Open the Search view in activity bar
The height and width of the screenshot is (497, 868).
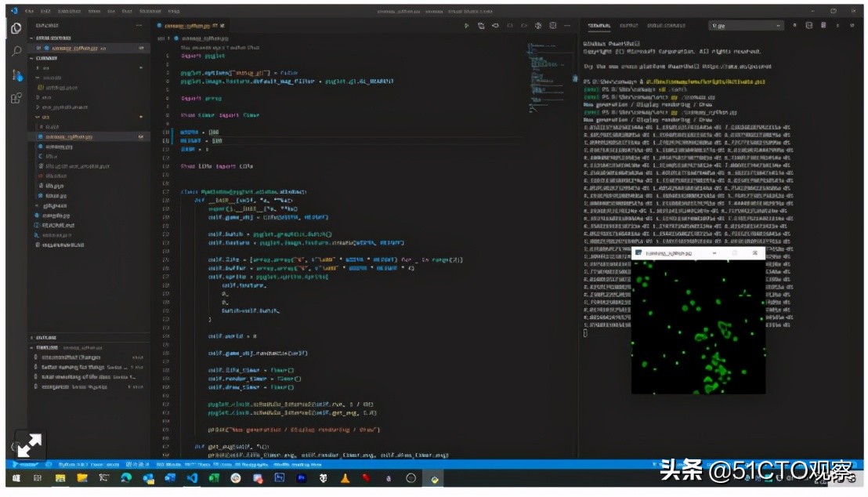[16, 52]
